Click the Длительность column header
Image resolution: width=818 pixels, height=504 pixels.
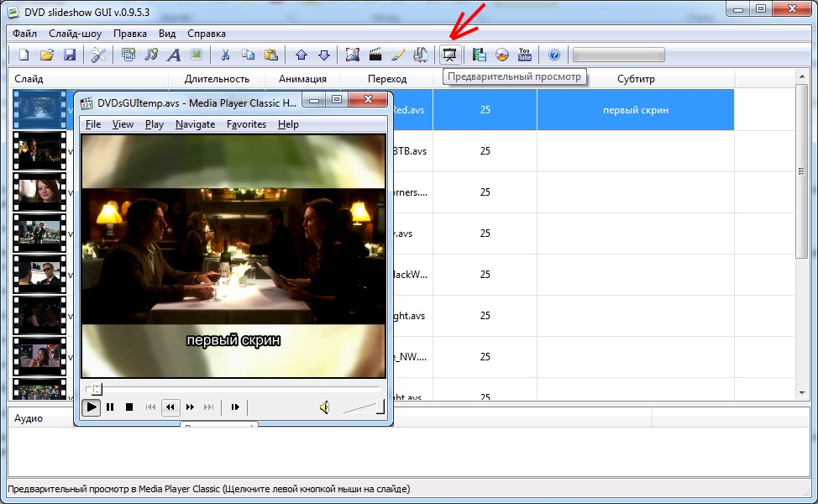217,79
